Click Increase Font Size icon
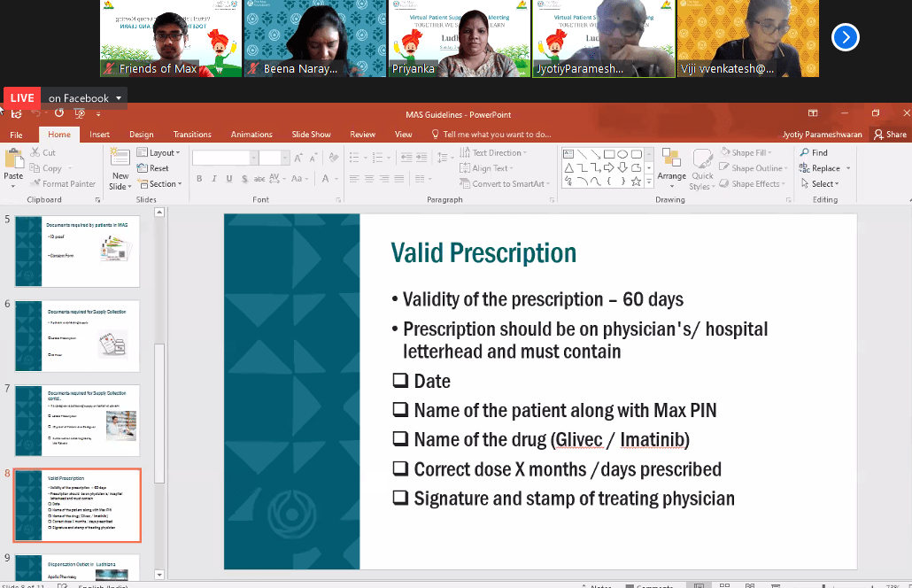The image size is (912, 588). point(298,158)
